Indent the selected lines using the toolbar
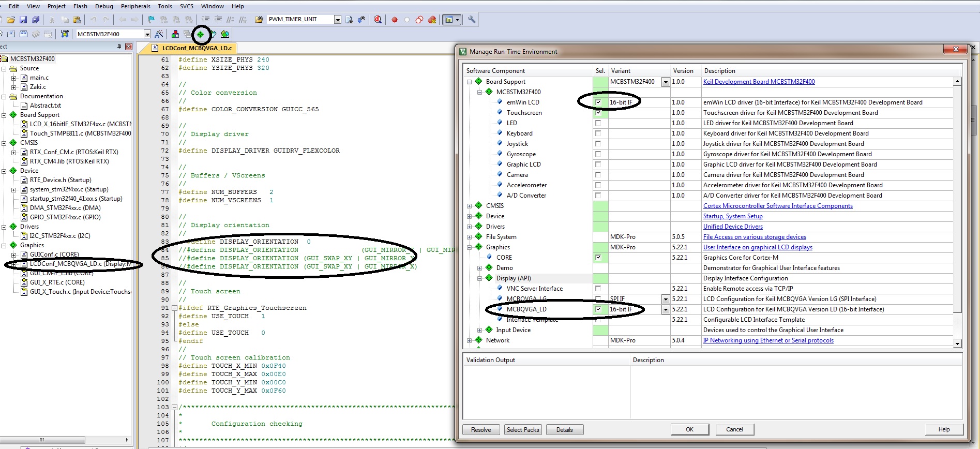The width and height of the screenshot is (980, 449). [206, 20]
